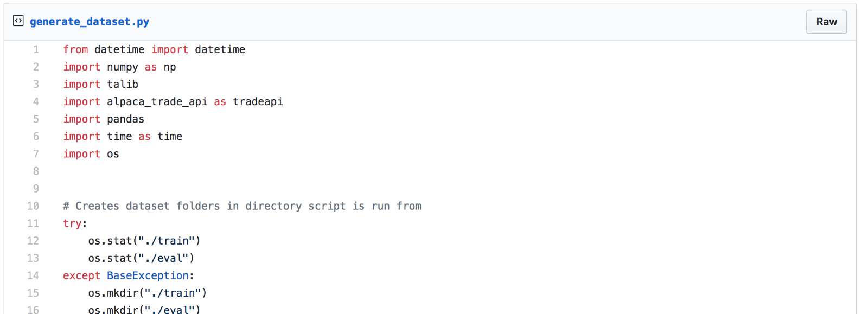Select line number 1
Image resolution: width=868 pixels, height=314 pixels.
point(36,49)
